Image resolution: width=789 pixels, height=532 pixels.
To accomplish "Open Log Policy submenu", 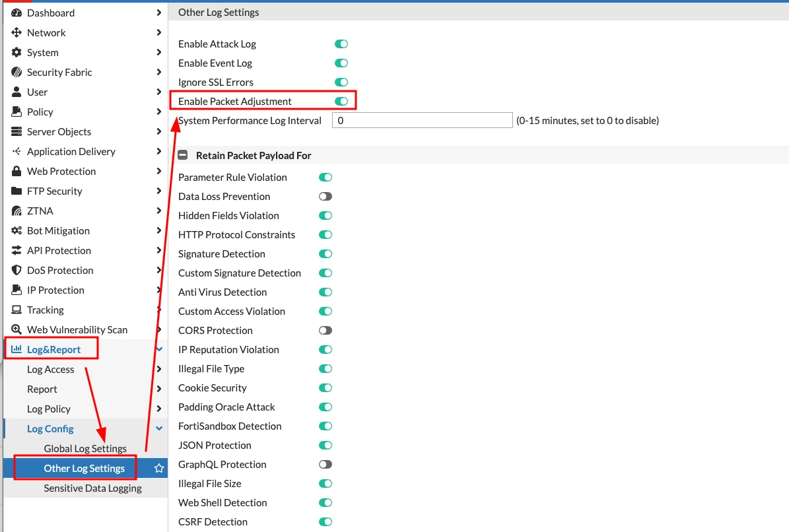I will pos(86,409).
